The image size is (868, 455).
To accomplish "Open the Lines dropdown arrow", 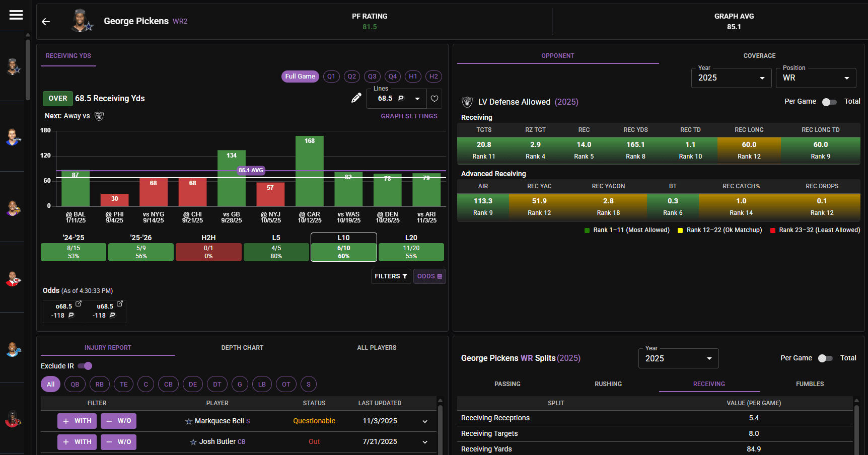I will click(x=417, y=99).
